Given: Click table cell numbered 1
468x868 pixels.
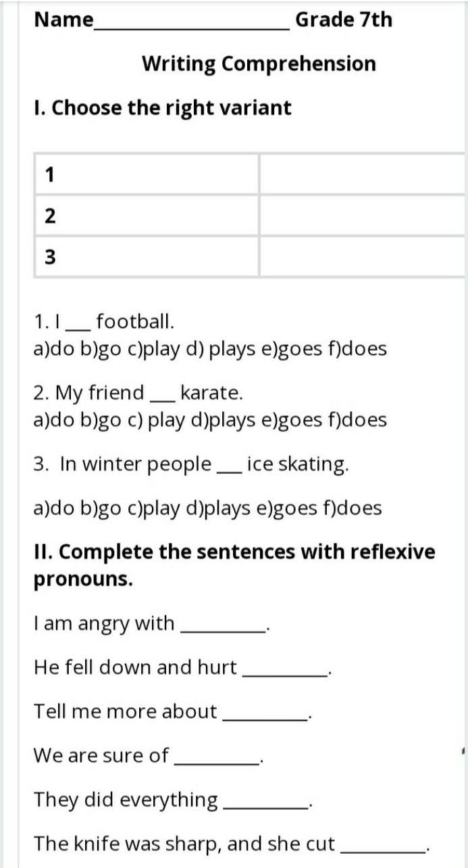Looking at the screenshot, I should point(147,174).
